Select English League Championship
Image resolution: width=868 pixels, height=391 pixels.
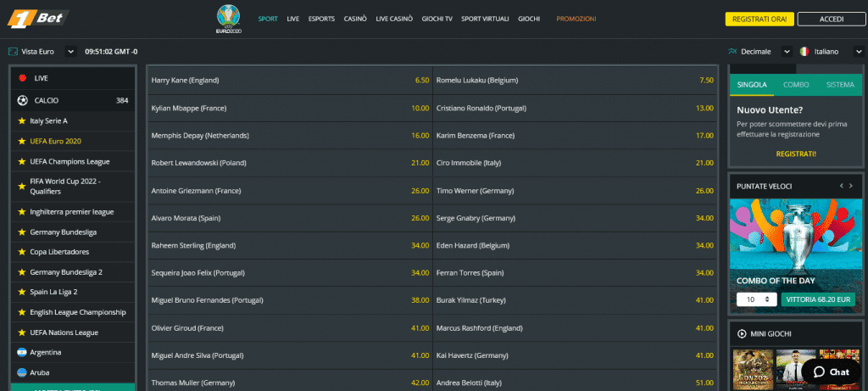(x=73, y=312)
